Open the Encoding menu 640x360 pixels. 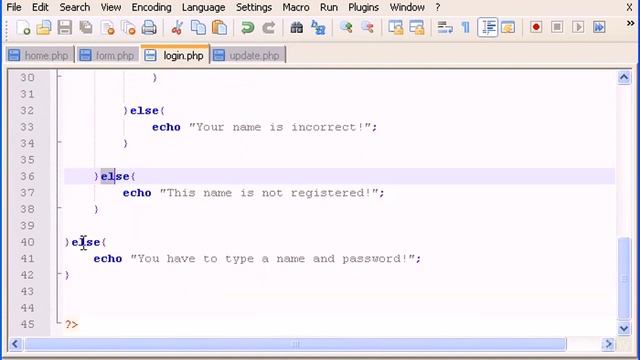click(x=151, y=7)
